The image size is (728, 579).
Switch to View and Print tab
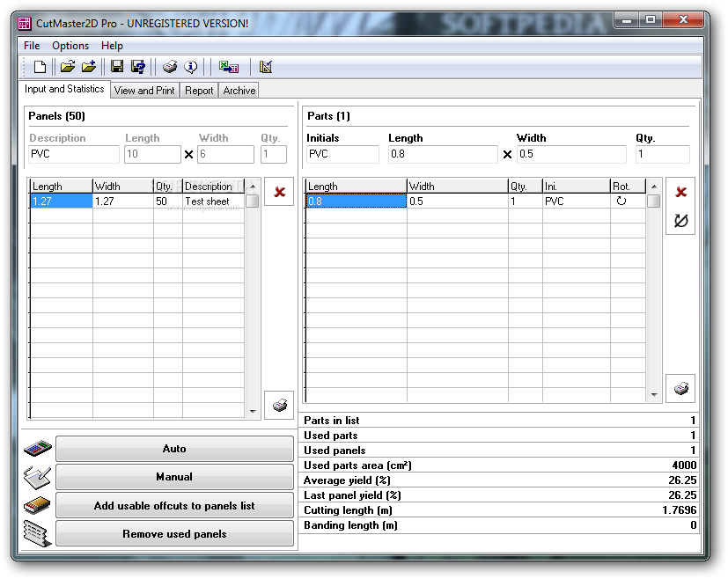144,91
